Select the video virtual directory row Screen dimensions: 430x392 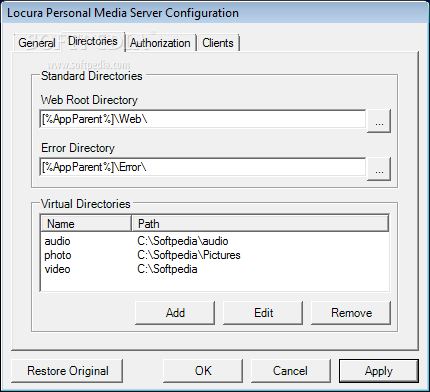[215, 269]
